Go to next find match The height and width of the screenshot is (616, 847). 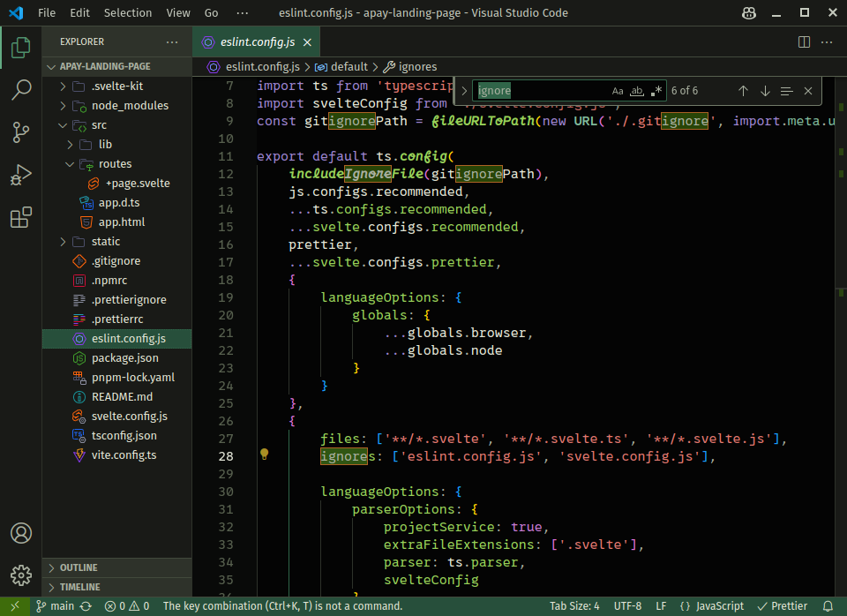[x=765, y=91]
